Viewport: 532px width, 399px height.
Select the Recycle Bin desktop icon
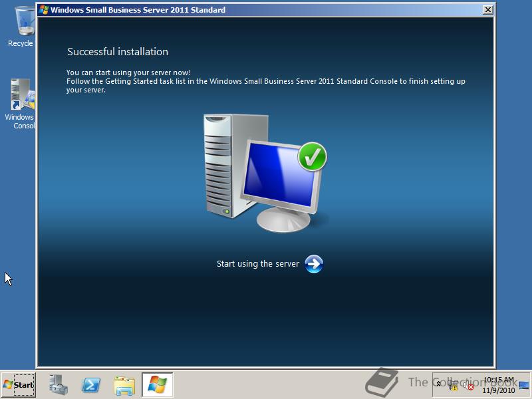click(23, 27)
